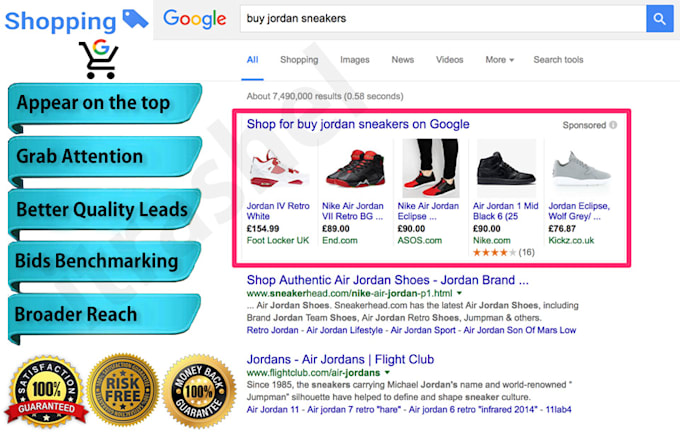Click the Shopping price tag icon
680x432 pixels.
(x=135, y=19)
